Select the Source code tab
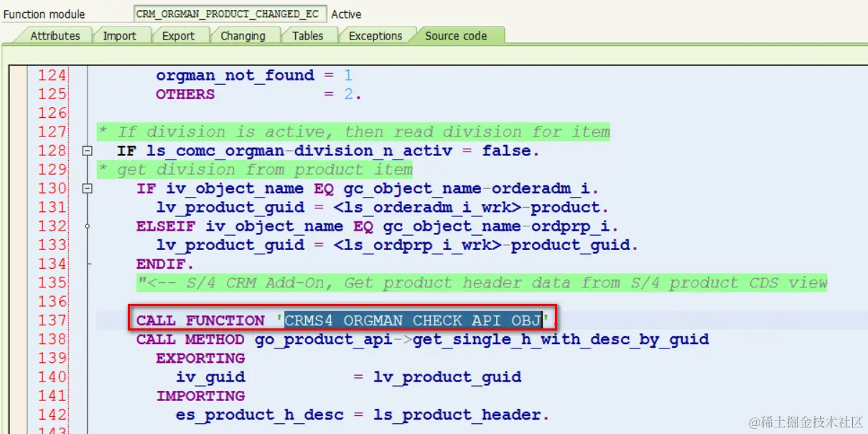Image resolution: width=868 pixels, height=434 pixels. (x=456, y=35)
